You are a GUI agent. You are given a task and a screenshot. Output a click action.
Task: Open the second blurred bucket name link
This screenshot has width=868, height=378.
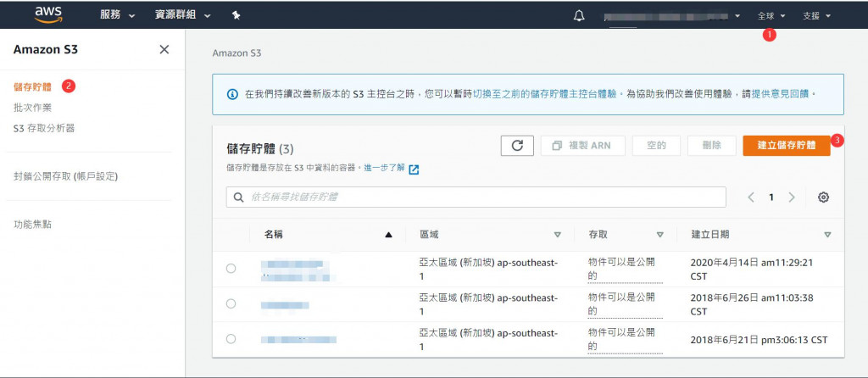pos(285,305)
